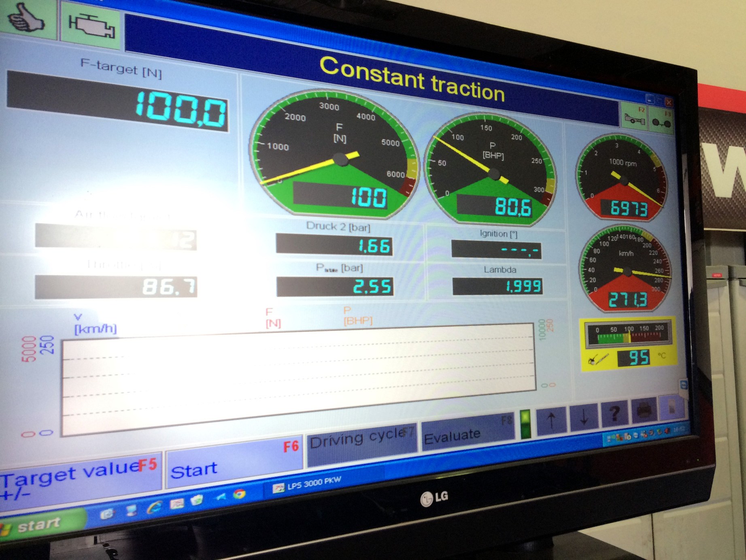The width and height of the screenshot is (746, 560).
Task: Click the F-target [N] label
Action: coord(121,68)
